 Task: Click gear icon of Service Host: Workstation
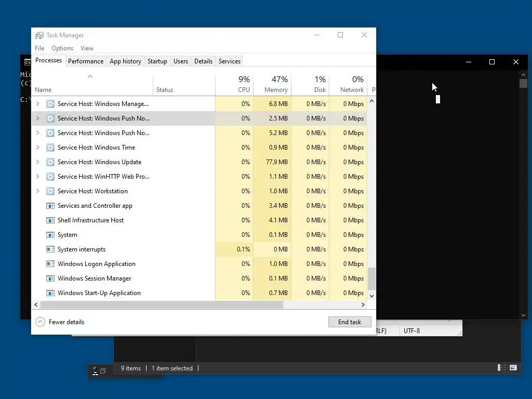[50, 191]
